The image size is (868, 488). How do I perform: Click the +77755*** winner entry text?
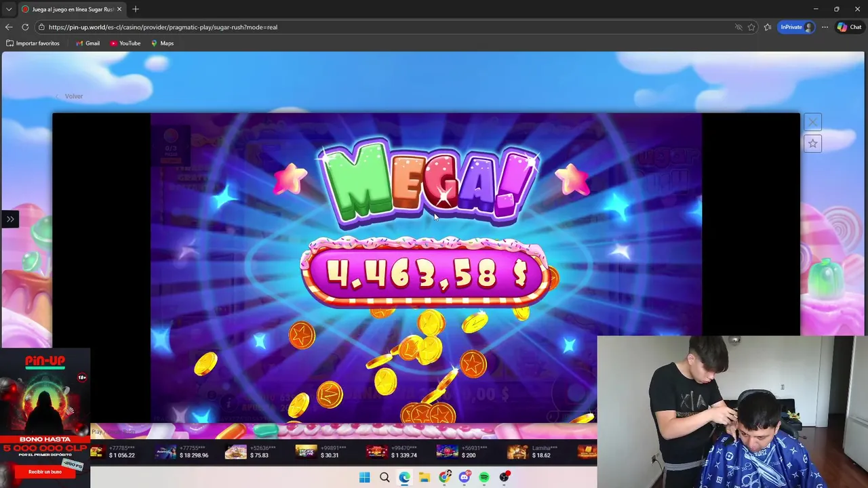pos(193,448)
